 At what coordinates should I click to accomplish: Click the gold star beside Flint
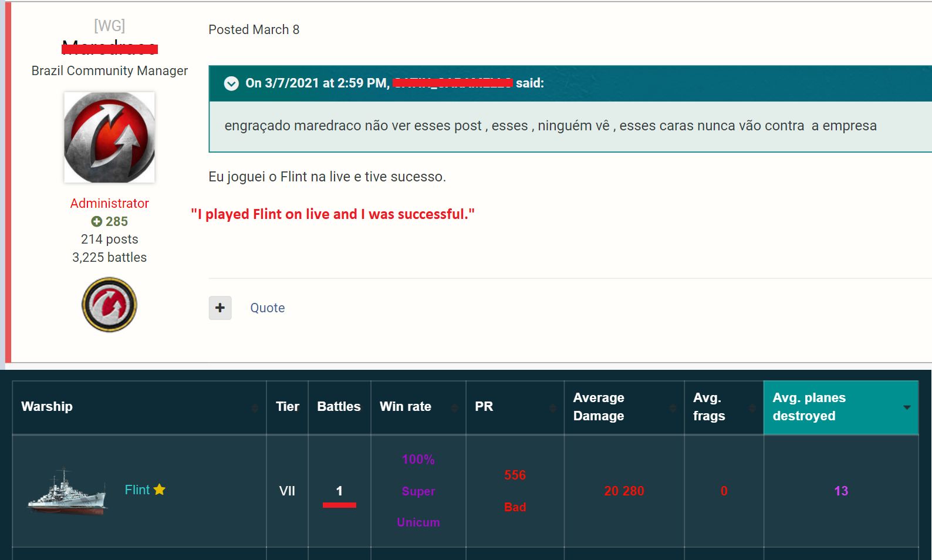tap(160, 489)
